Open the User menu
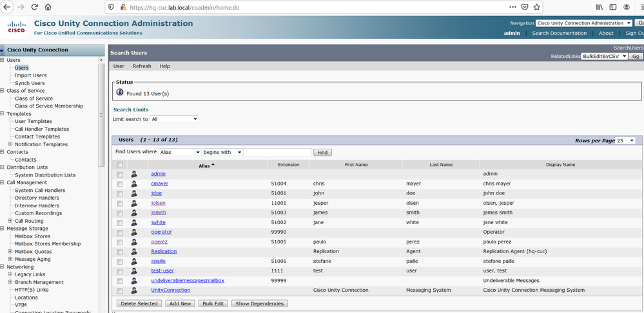 (x=119, y=66)
